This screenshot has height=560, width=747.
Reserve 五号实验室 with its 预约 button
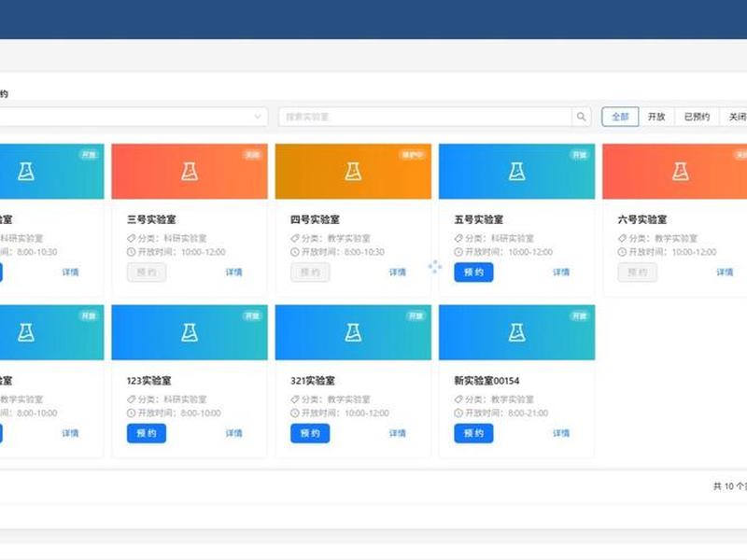point(473,273)
